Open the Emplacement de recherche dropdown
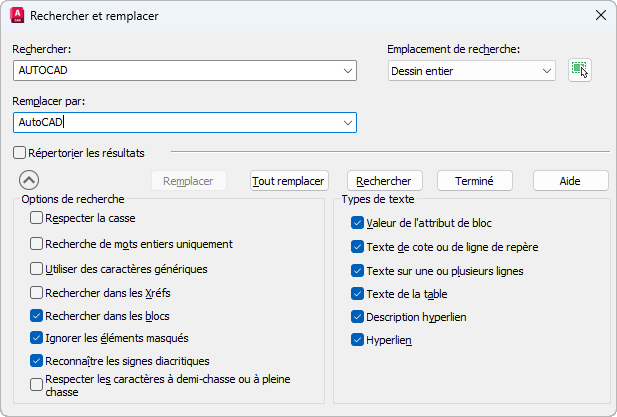The width and height of the screenshot is (617, 417). pos(545,70)
